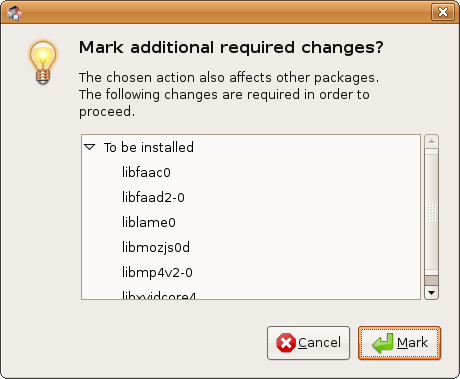Select libfaac0 in the package list
The image size is (460, 379).
pos(251,172)
